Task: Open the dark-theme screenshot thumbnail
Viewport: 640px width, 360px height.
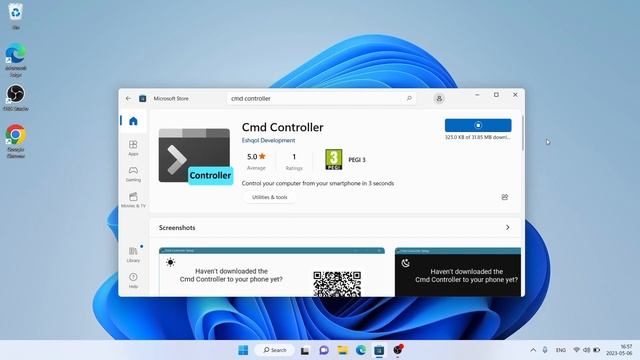Action: (458, 272)
